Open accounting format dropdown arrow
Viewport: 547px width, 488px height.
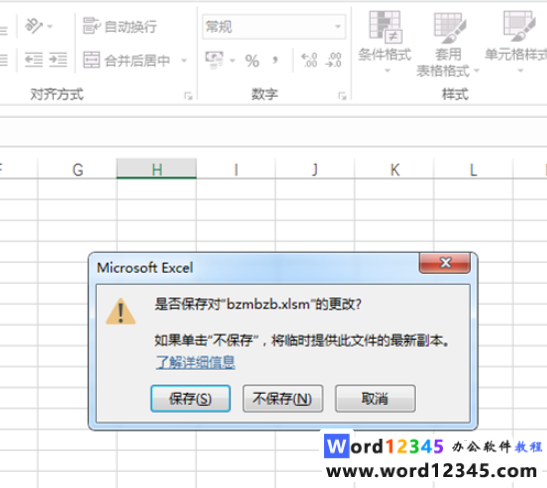(232, 61)
